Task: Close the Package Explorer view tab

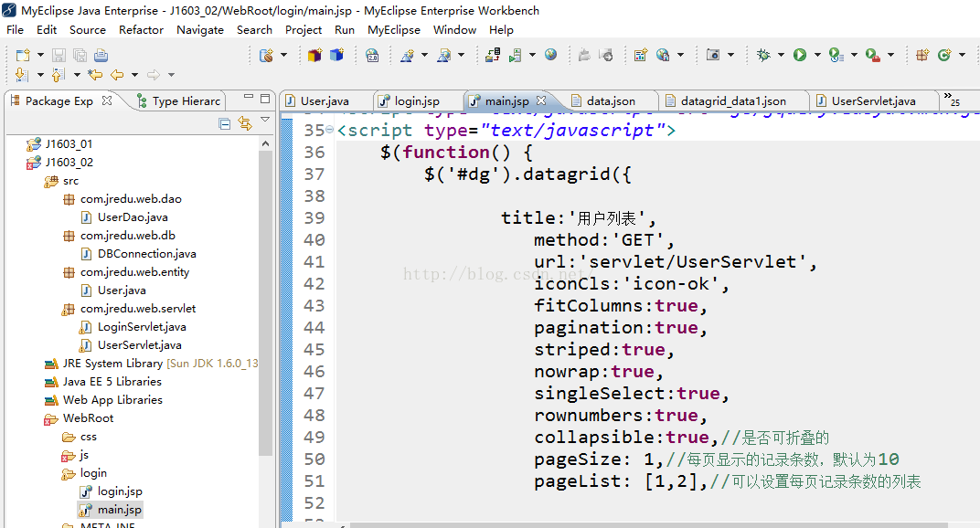Action: pos(107,100)
